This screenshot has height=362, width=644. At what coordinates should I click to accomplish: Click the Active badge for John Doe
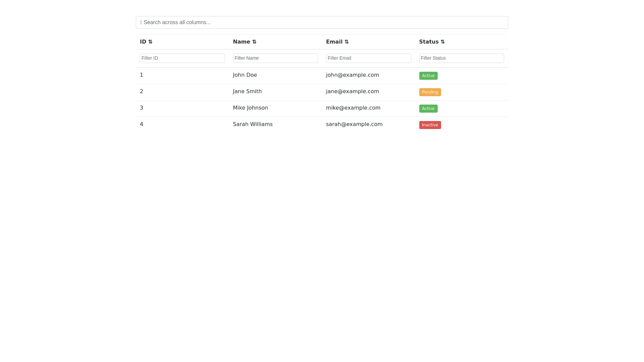[428, 76]
